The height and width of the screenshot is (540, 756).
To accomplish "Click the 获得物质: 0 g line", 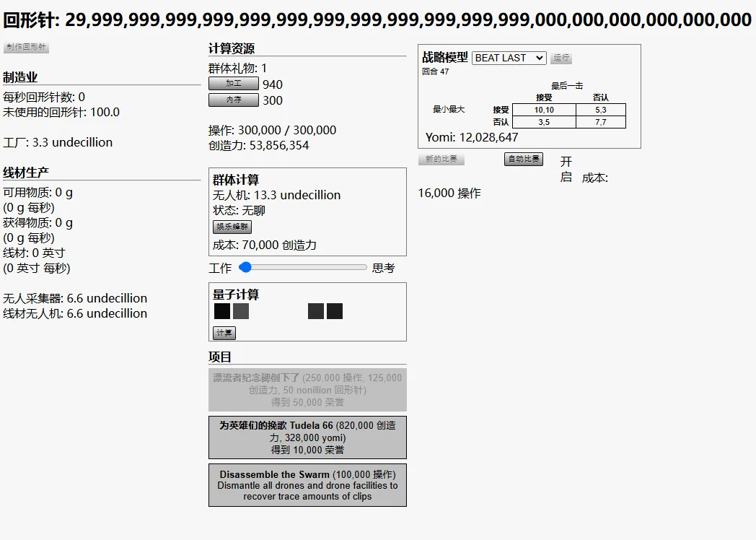I will (38, 222).
